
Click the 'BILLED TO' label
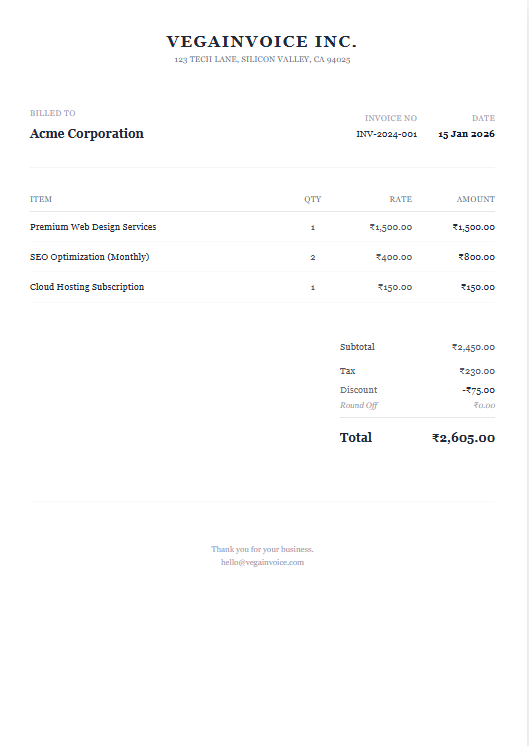pyautogui.click(x=53, y=113)
